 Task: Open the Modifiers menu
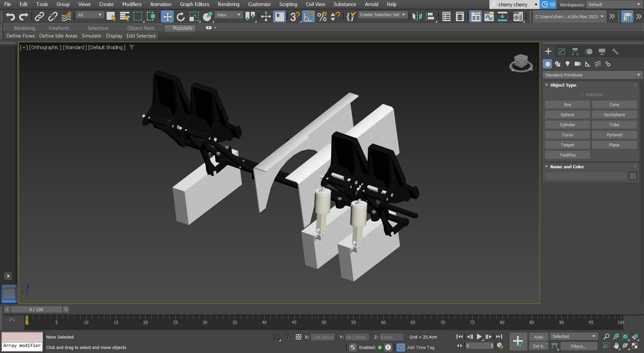coord(132,4)
